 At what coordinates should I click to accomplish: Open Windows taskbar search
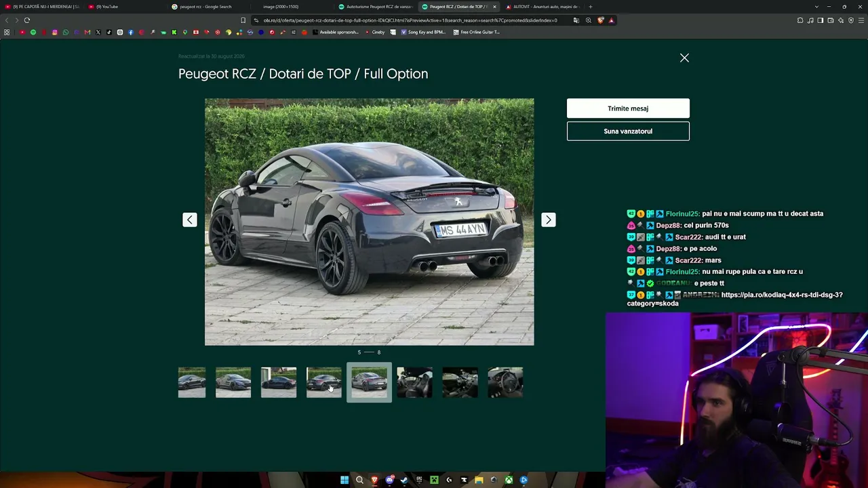click(359, 481)
